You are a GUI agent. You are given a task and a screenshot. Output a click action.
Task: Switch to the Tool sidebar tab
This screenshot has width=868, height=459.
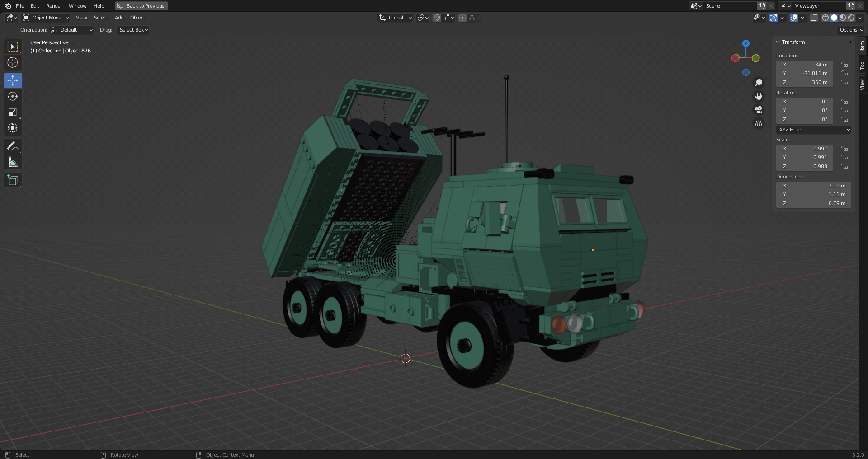[863, 65]
